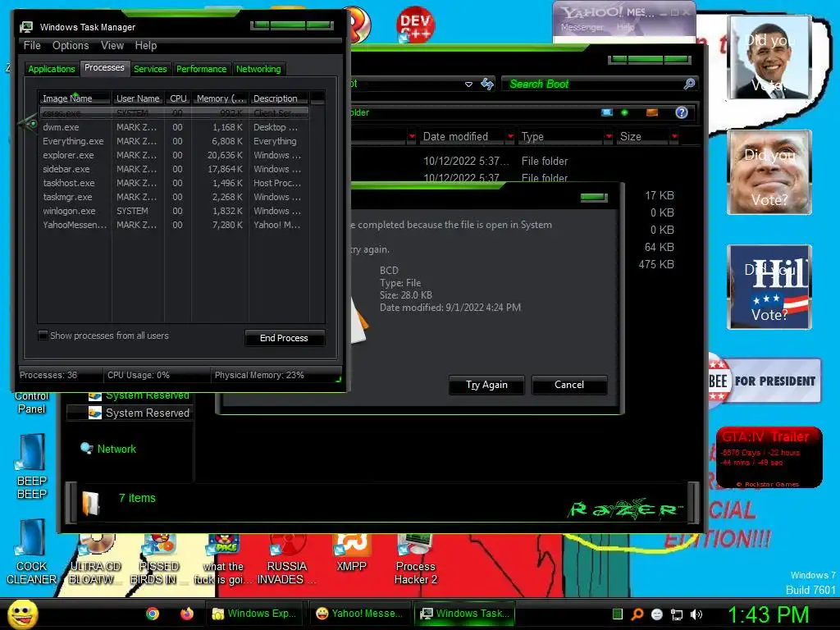840x630 pixels.
Task: Click the 1:43 PM taskbar clock
Action: [768, 614]
